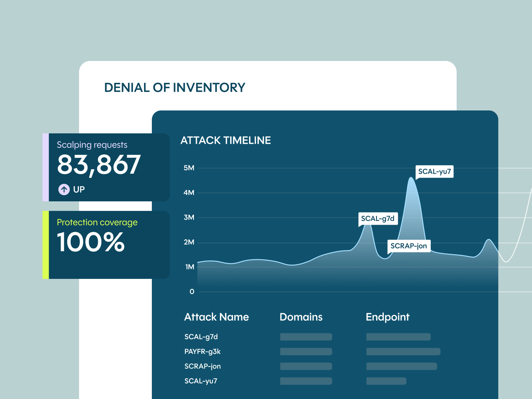The image size is (532, 399).
Task: Click the 2M axis label
Action: 189,242
